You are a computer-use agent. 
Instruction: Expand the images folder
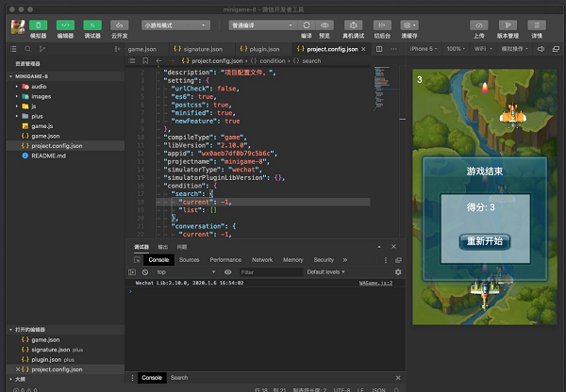17,96
